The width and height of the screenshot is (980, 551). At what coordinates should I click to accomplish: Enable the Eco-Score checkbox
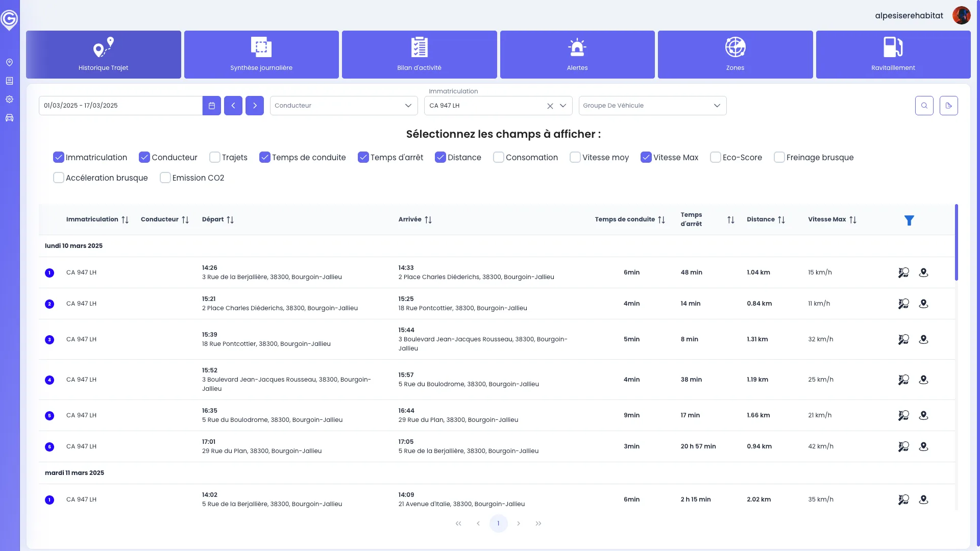click(x=715, y=157)
